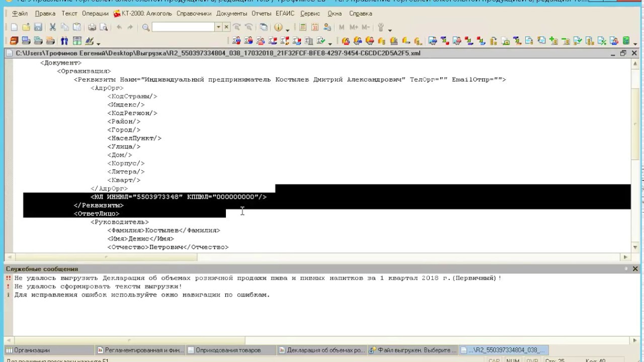Open the yellow Help info icon
Viewport: 644px width, 362px height.
click(278, 27)
